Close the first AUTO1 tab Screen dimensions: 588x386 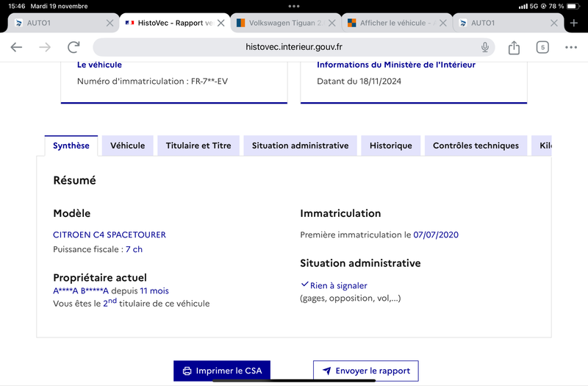point(110,24)
